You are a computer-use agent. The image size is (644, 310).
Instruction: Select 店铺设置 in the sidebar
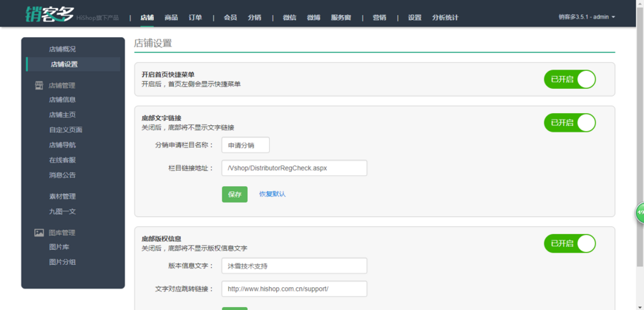[74, 64]
